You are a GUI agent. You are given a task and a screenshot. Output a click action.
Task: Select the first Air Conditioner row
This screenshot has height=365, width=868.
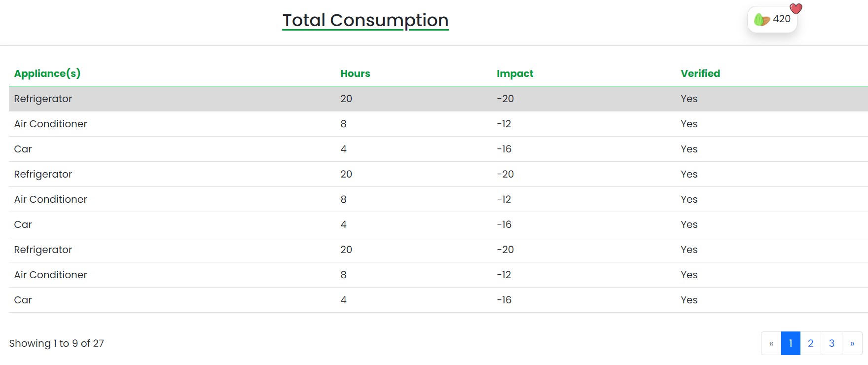tap(51, 124)
